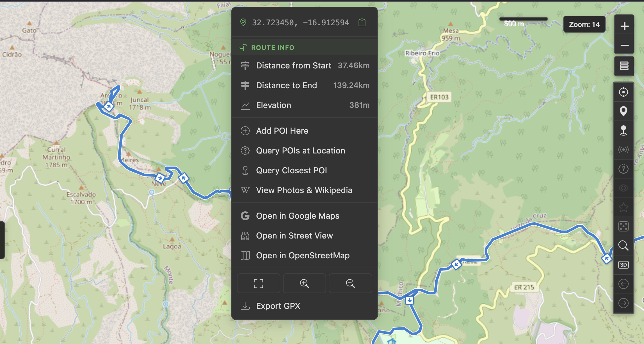Image resolution: width=644 pixels, height=344 pixels.
Task: Click the dice random location icon
Action: (624, 226)
